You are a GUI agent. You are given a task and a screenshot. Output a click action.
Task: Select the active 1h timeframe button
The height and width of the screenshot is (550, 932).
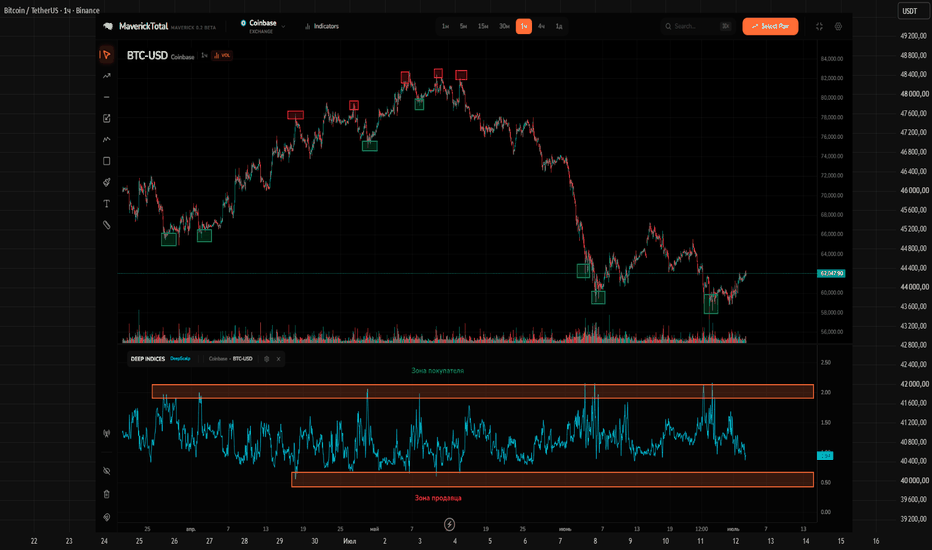tap(524, 26)
